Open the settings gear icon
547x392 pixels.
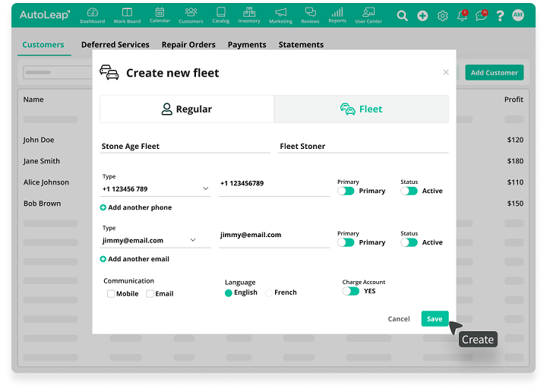point(443,16)
